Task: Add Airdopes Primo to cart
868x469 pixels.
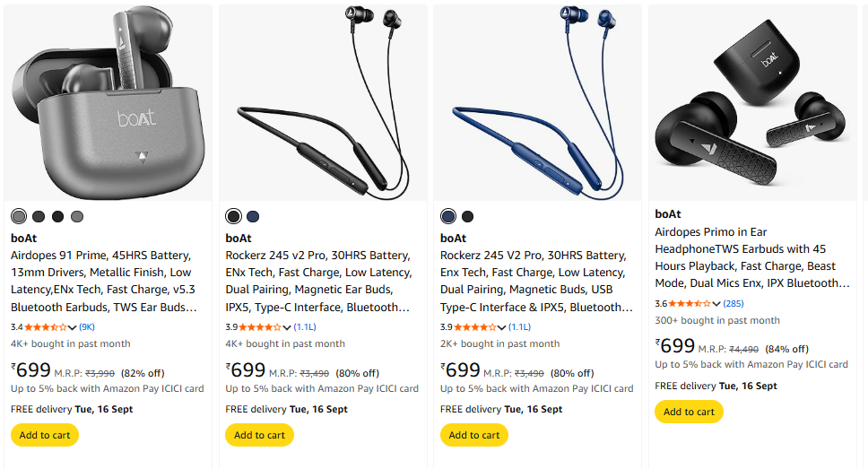Action: [x=690, y=412]
